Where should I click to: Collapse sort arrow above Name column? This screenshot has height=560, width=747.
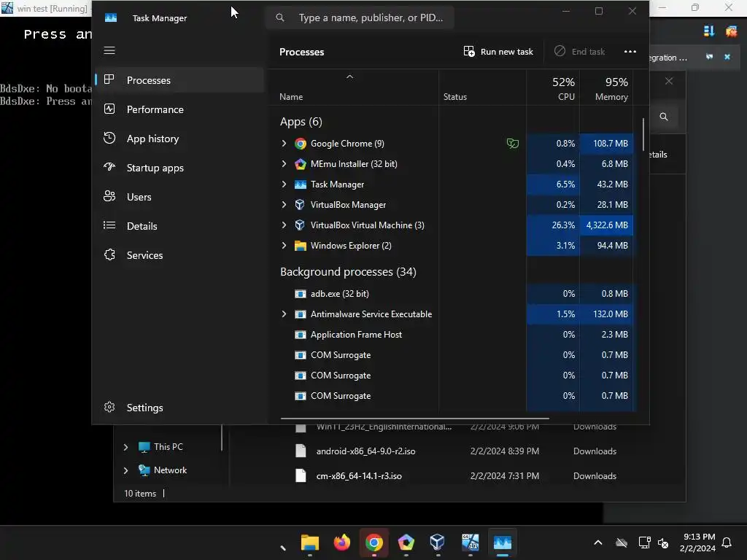pyautogui.click(x=349, y=77)
